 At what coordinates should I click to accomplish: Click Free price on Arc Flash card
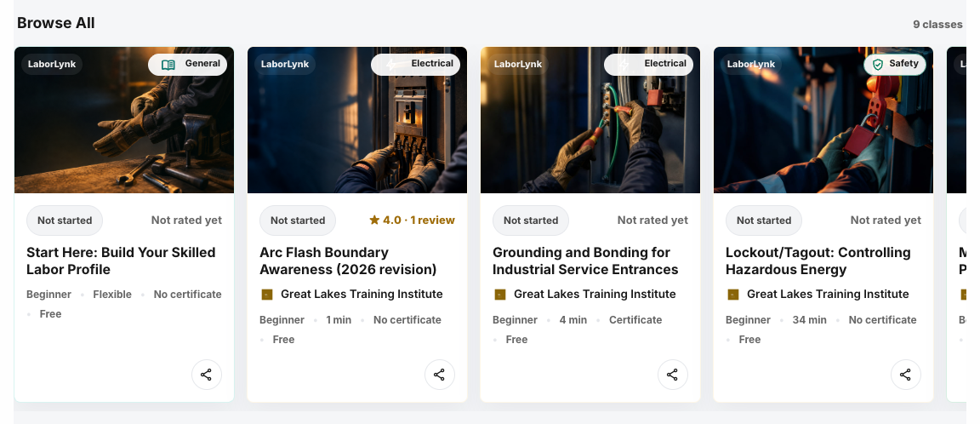[x=284, y=340]
